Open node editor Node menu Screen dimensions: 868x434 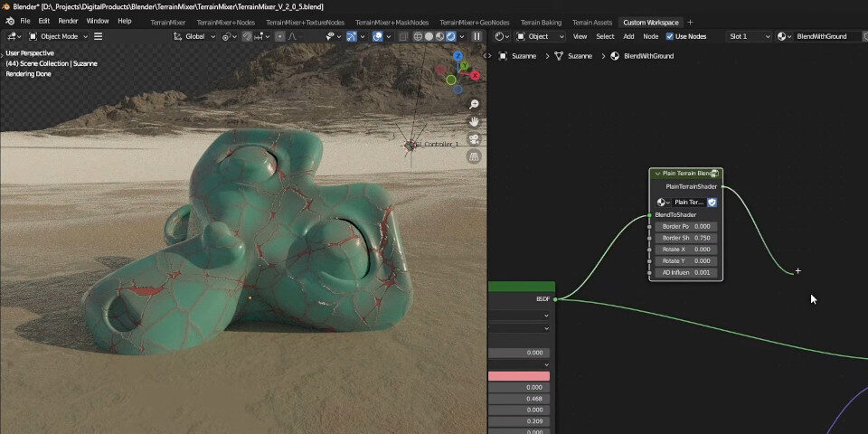pos(650,36)
